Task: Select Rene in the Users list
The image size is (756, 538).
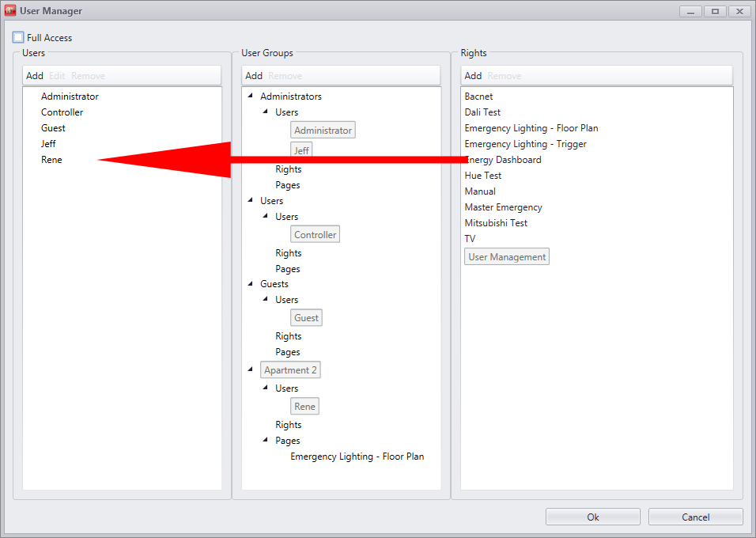Action: 51,160
